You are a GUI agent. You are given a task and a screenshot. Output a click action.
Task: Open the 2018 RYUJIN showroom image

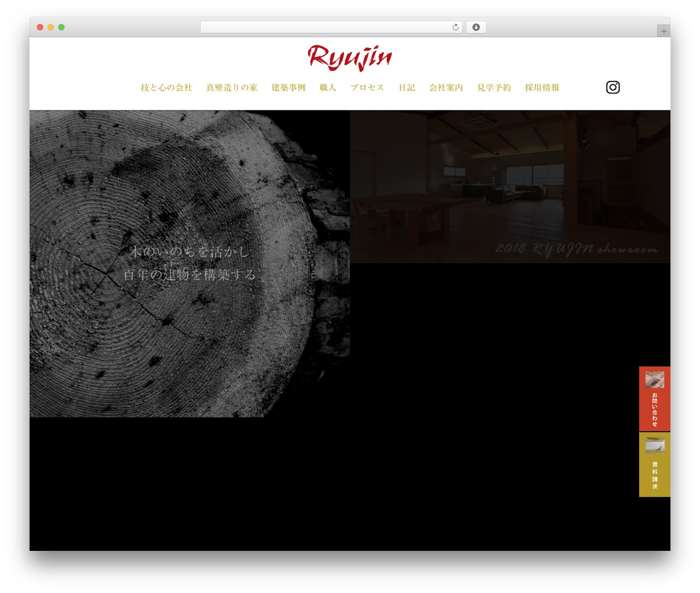click(510, 187)
